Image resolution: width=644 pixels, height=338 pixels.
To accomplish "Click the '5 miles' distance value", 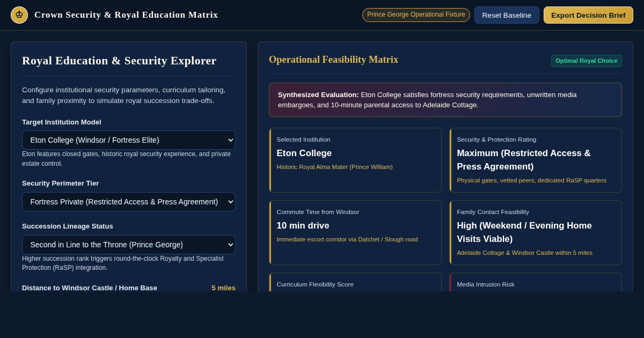I will pos(223,288).
